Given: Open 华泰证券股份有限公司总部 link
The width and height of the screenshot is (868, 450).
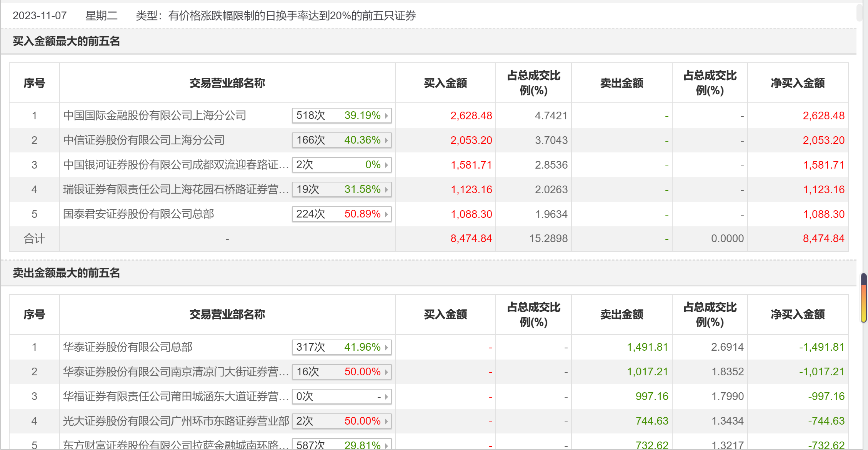Looking at the screenshot, I should click(x=128, y=347).
